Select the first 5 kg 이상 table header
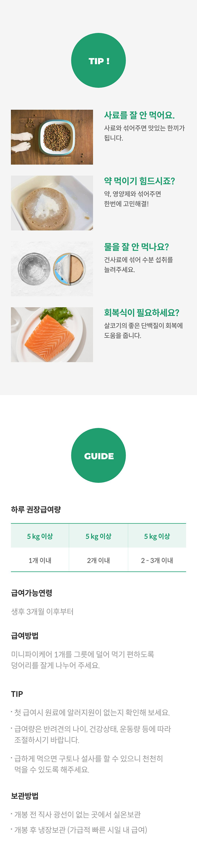The image size is (197, 868). (40, 536)
